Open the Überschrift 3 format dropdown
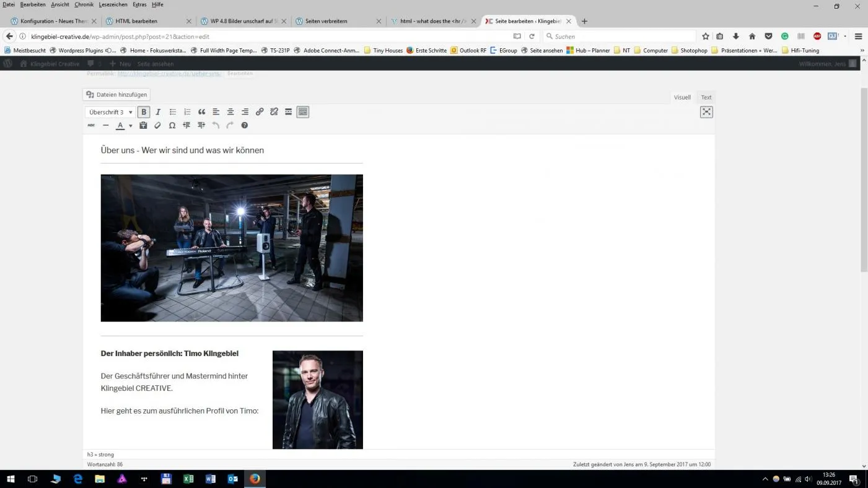 (111, 112)
